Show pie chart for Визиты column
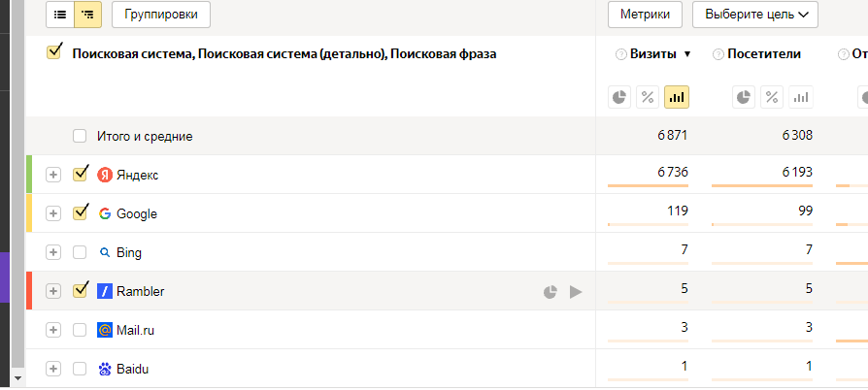868x390 pixels. tap(619, 97)
